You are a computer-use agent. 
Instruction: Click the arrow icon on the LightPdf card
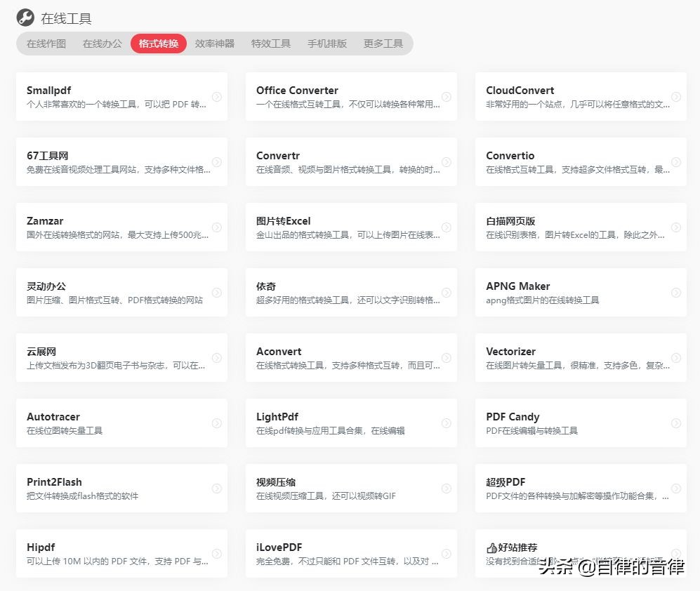(x=447, y=423)
